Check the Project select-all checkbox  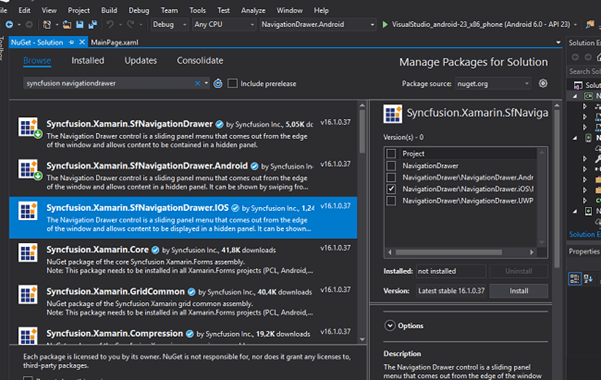coord(391,153)
